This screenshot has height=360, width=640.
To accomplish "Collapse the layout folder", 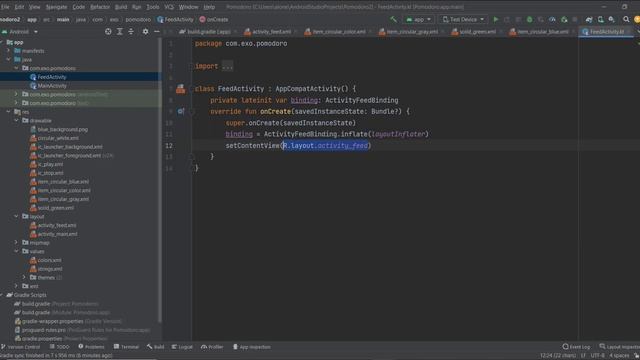I will [16, 216].
